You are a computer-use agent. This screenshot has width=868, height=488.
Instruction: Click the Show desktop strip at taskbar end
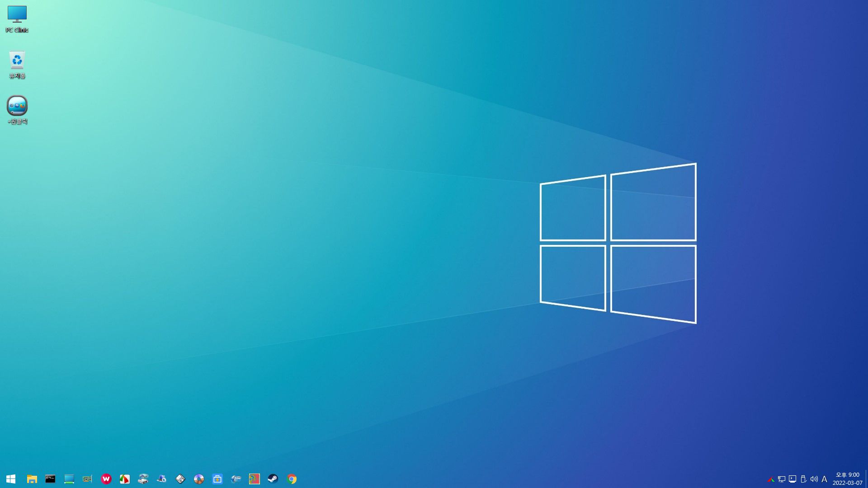click(867, 479)
